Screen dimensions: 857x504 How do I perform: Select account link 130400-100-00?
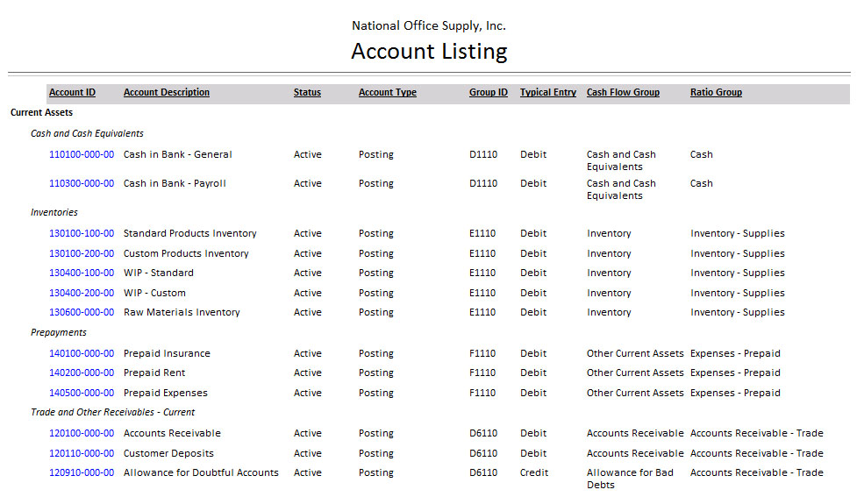tap(82, 273)
